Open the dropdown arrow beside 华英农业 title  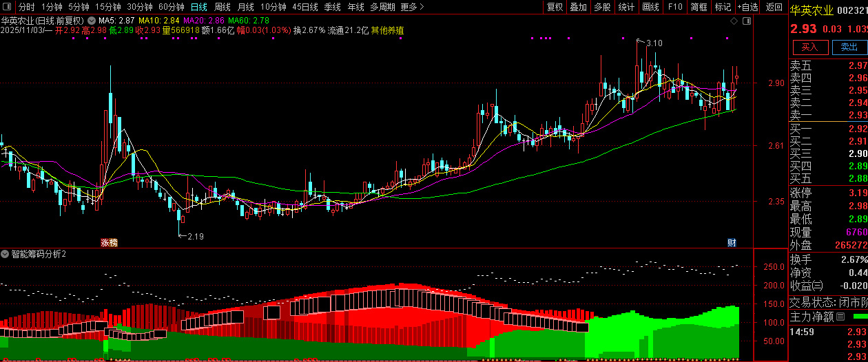point(92,21)
